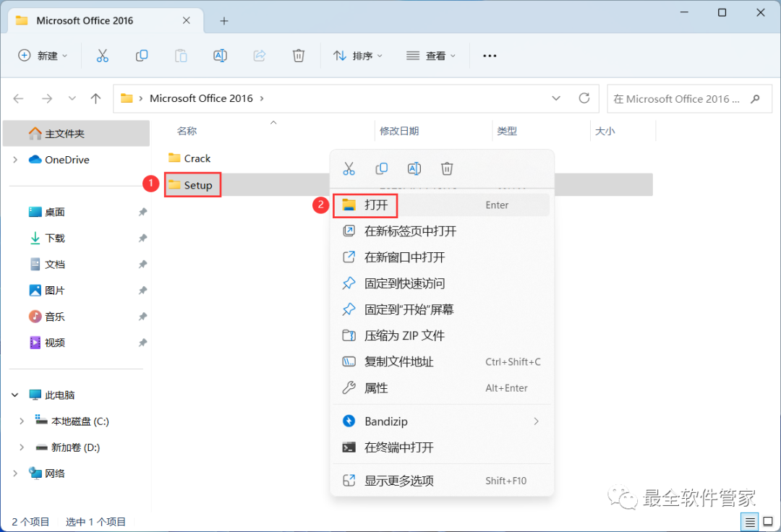Click Microsoft Office 2016 in the address path

[x=201, y=98]
